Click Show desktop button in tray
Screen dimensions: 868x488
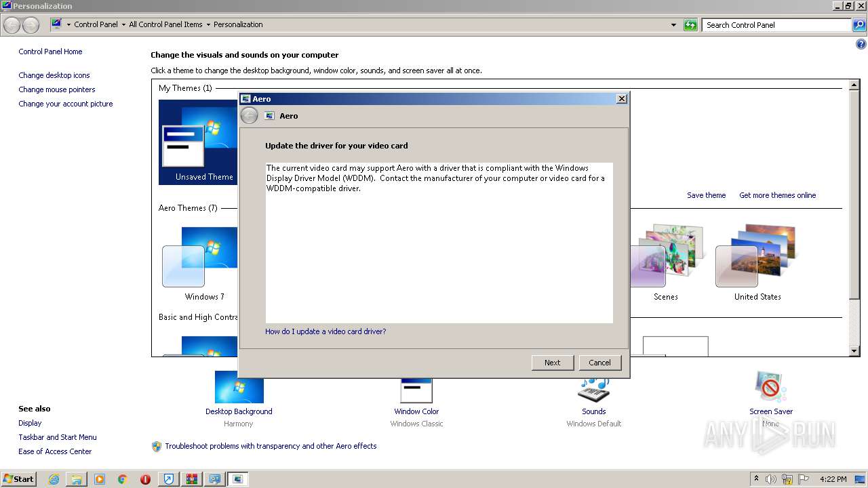tap(860, 479)
